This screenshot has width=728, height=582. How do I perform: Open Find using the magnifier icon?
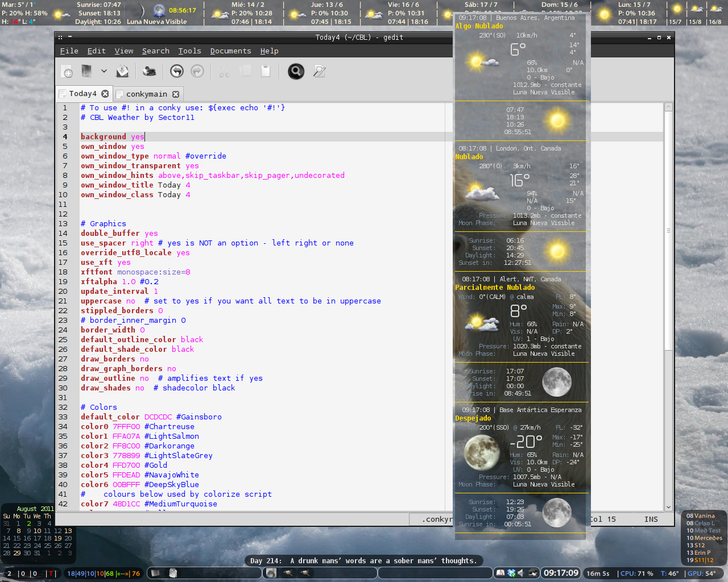pos(296,71)
